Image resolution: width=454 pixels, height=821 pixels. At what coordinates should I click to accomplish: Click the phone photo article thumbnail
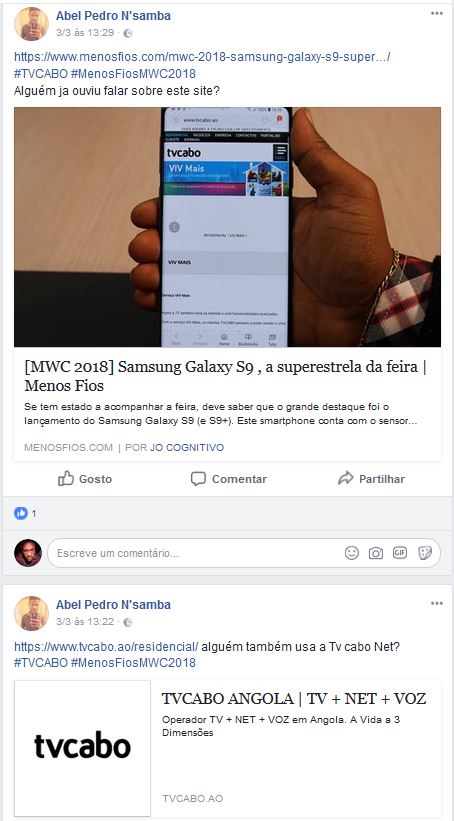point(227,227)
